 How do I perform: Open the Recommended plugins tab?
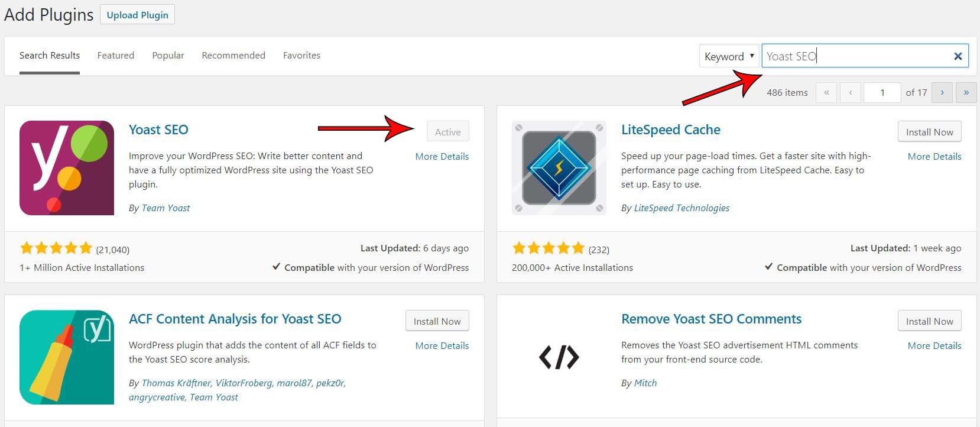point(233,56)
